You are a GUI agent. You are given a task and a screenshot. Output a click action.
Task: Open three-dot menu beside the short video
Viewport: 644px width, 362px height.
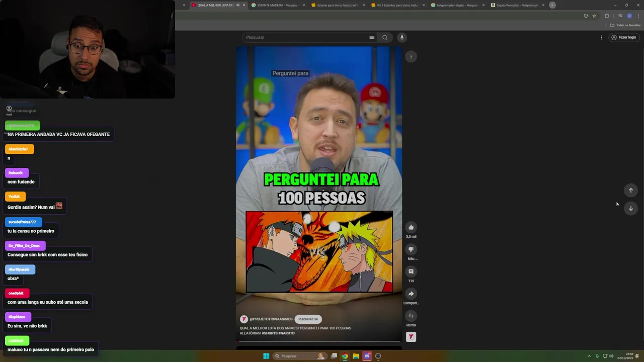[411, 56]
